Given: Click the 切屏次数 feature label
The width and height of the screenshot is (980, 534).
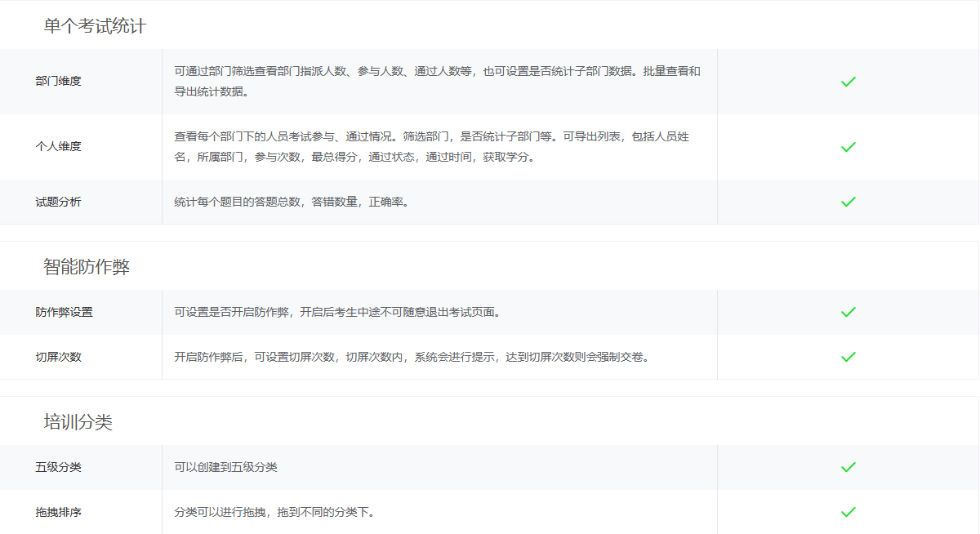Looking at the screenshot, I should pyautogui.click(x=58, y=357).
